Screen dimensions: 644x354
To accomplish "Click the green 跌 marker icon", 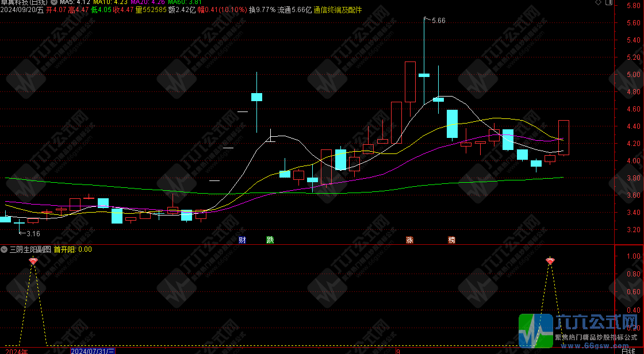I will 270,240.
